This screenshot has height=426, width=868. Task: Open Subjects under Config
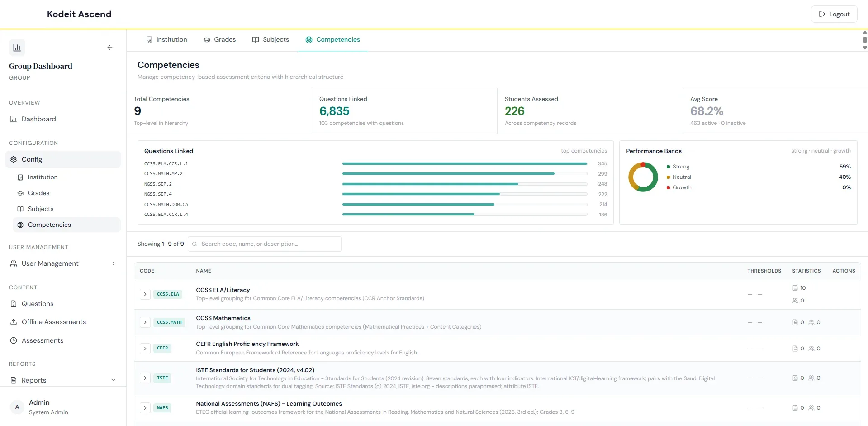pos(66,209)
